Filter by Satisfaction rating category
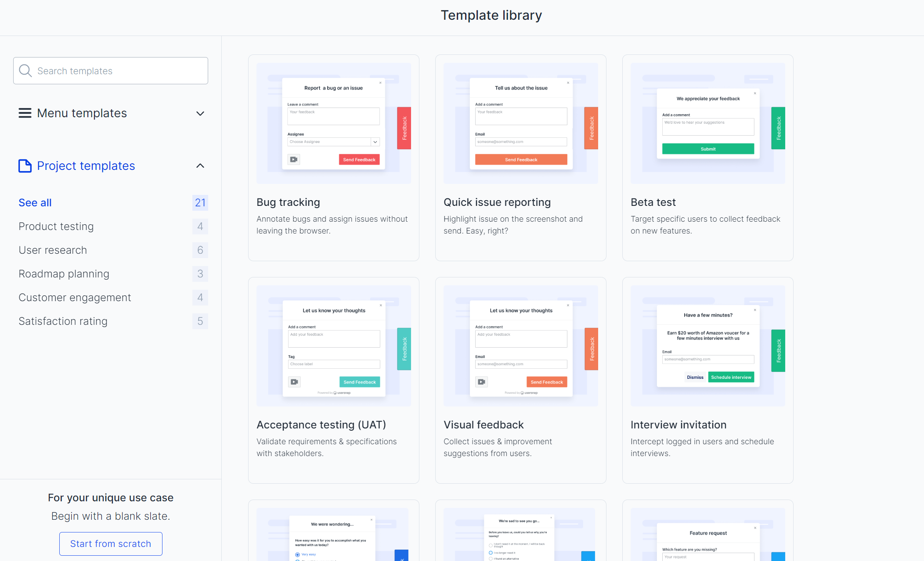Viewport: 924px width, 561px height. [63, 321]
